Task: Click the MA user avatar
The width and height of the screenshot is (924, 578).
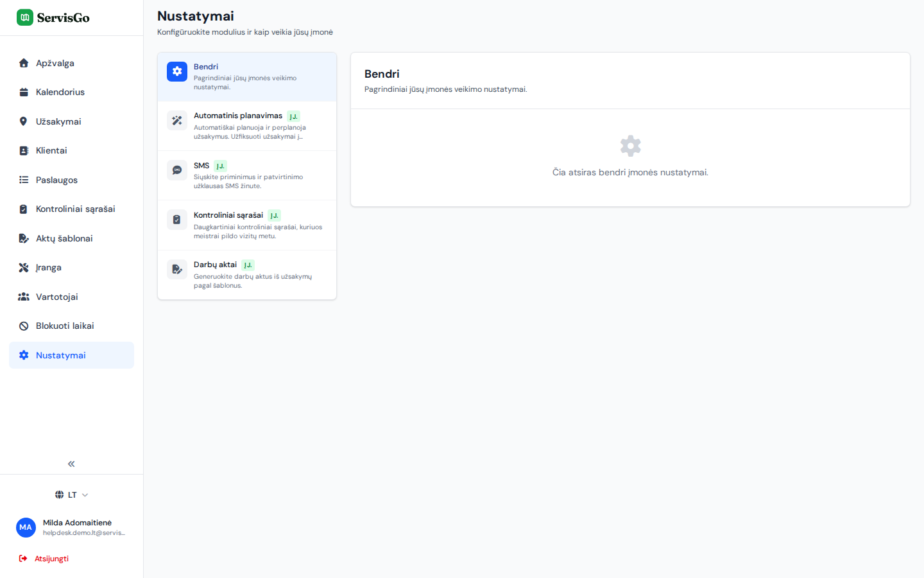Action: point(26,527)
